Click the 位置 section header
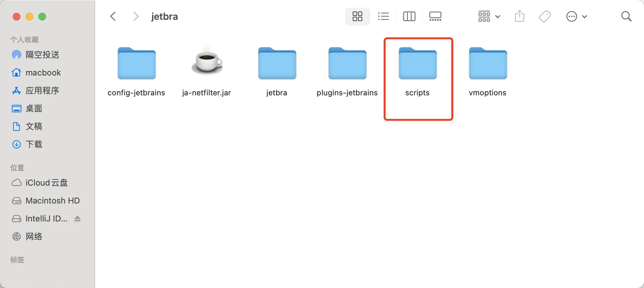 coord(17,168)
